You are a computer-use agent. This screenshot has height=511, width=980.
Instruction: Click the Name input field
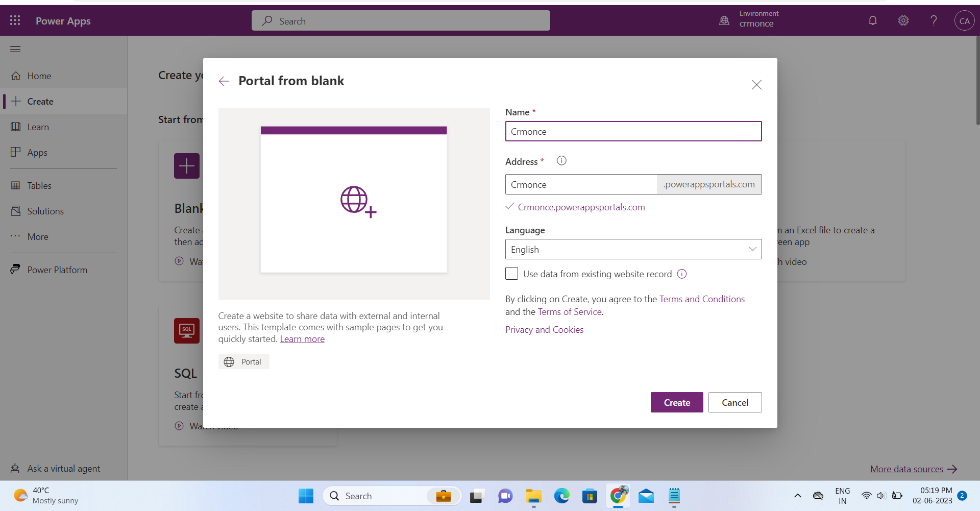pos(633,131)
